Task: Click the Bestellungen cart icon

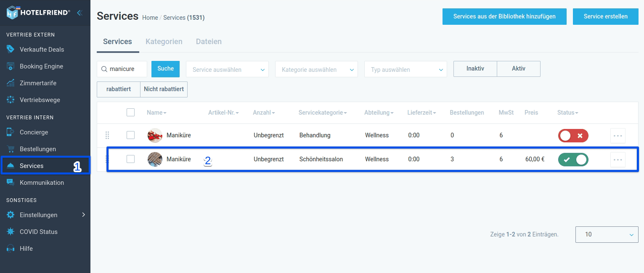Action: pos(11,149)
